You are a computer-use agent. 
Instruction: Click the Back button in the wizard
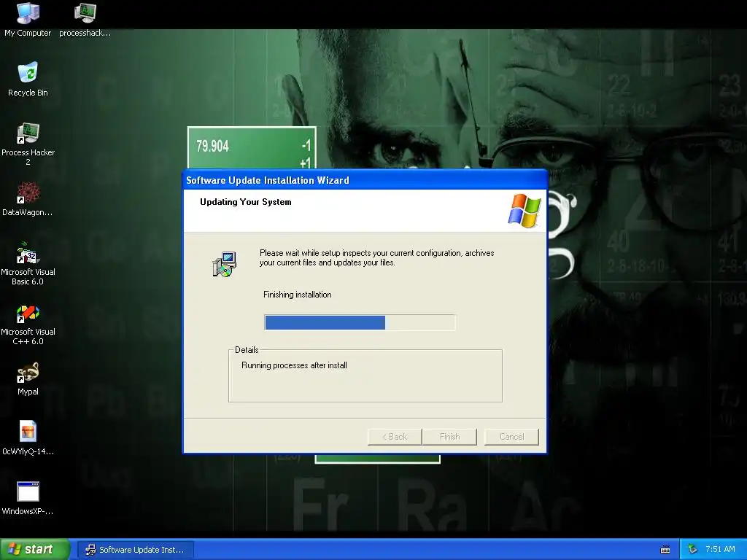pos(395,437)
